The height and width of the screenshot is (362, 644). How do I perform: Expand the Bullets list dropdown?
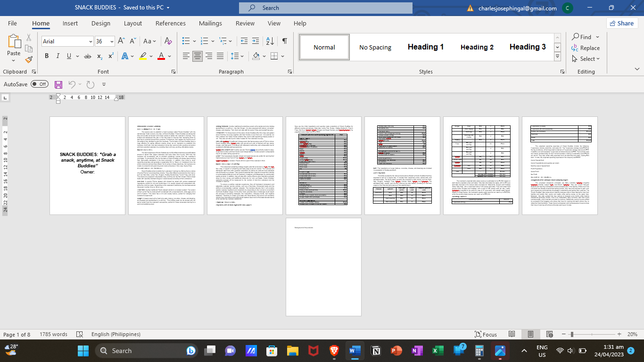[x=194, y=41]
